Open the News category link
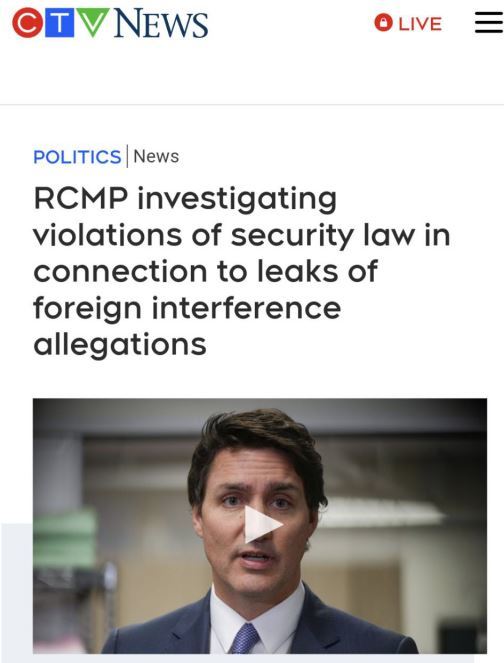 tap(156, 156)
